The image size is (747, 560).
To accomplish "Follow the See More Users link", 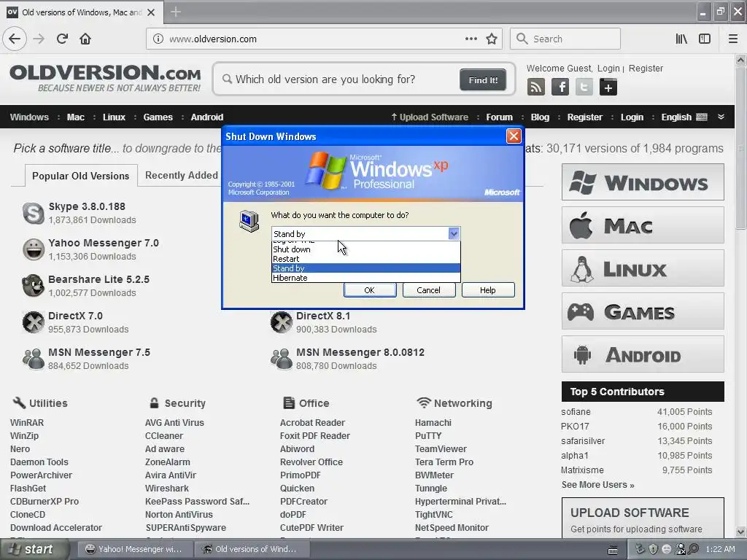I will pos(597,485).
